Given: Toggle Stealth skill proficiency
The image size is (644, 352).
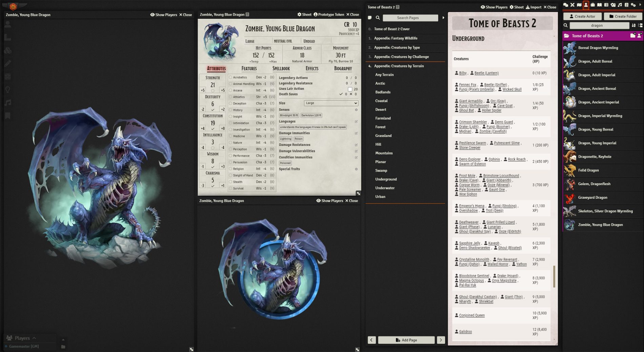Looking at the screenshot, I should coord(230,182).
